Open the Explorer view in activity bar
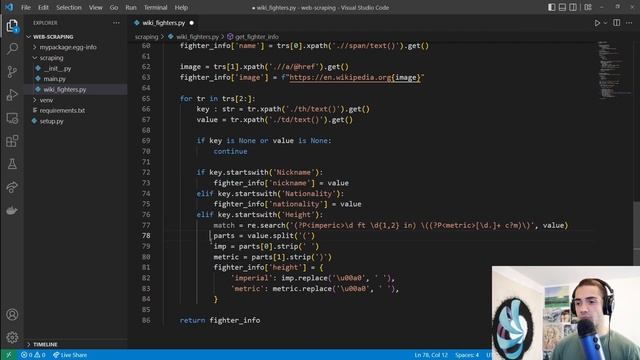 coord(12,26)
